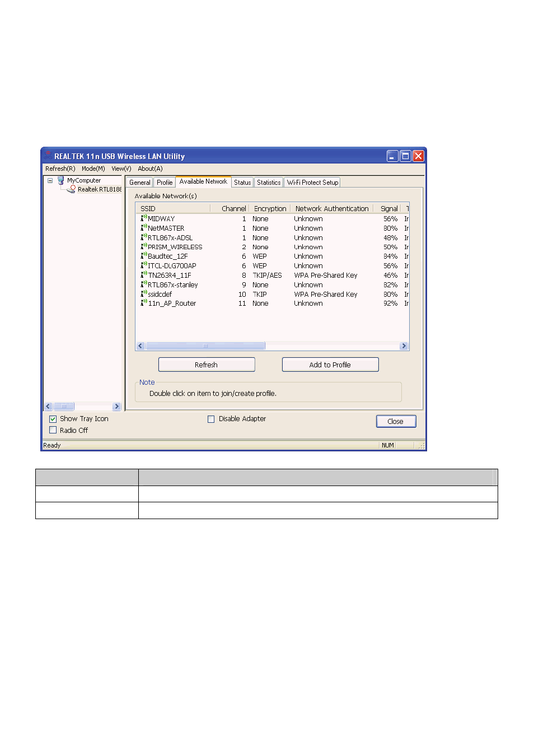Open the Refresh(R) menu
This screenshot has width=534, height=756.
tap(60, 169)
